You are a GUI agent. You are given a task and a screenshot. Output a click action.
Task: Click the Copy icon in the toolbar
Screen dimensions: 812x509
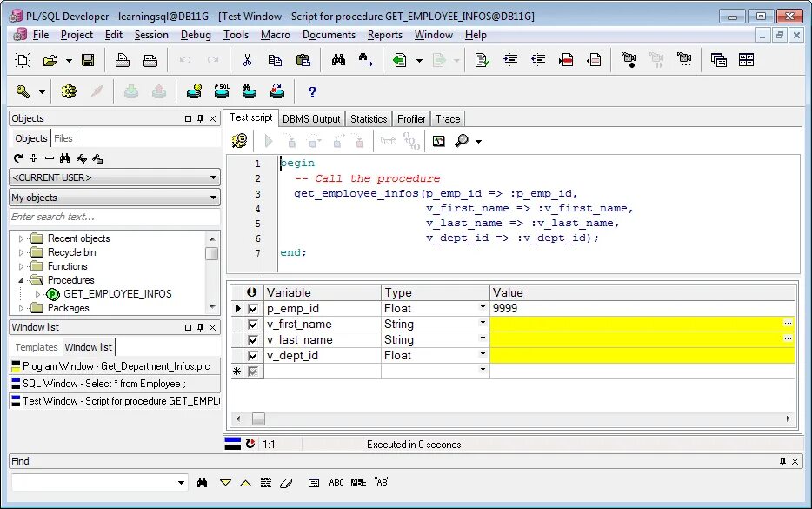coord(275,60)
